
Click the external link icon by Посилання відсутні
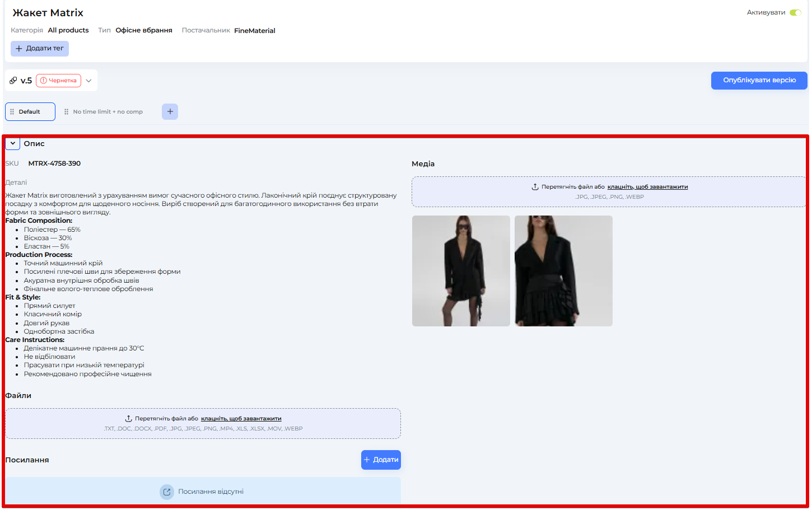(167, 492)
